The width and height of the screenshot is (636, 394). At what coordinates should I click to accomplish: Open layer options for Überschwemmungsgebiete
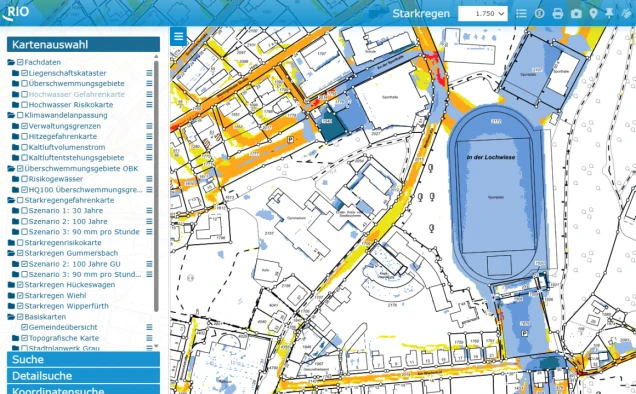(149, 84)
